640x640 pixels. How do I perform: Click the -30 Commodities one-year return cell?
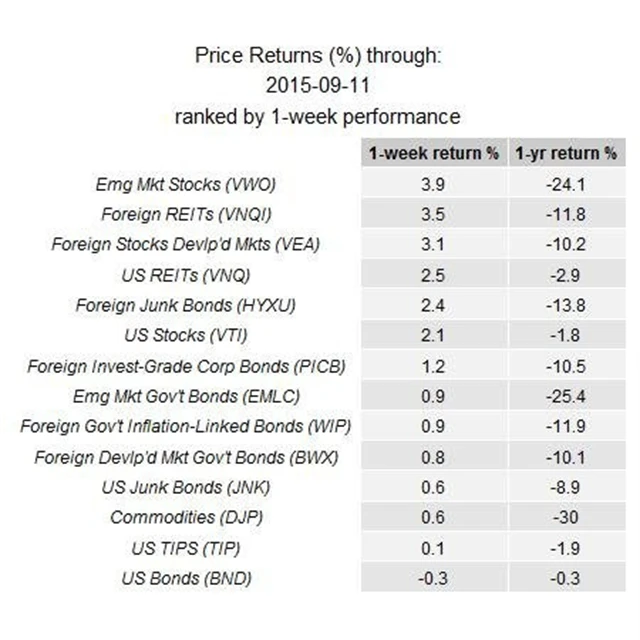click(566, 517)
